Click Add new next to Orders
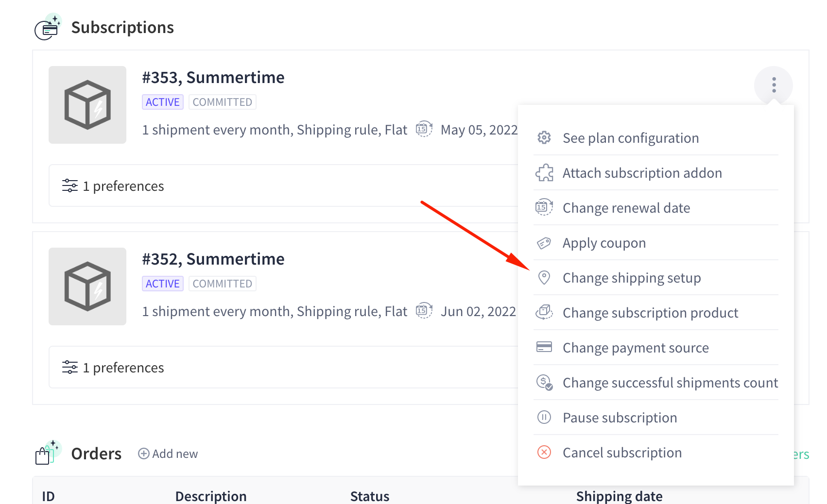 [168, 454]
